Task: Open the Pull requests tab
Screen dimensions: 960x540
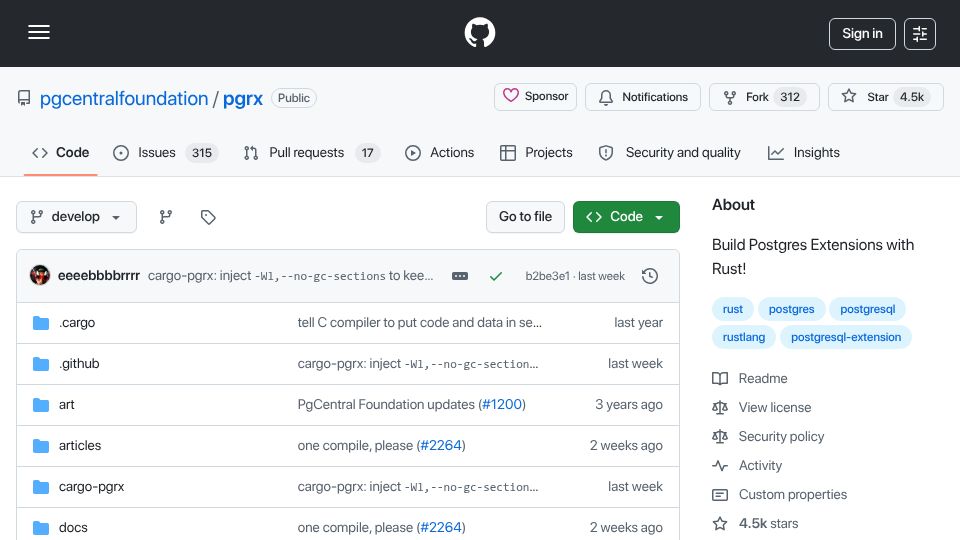Action: click(x=312, y=152)
